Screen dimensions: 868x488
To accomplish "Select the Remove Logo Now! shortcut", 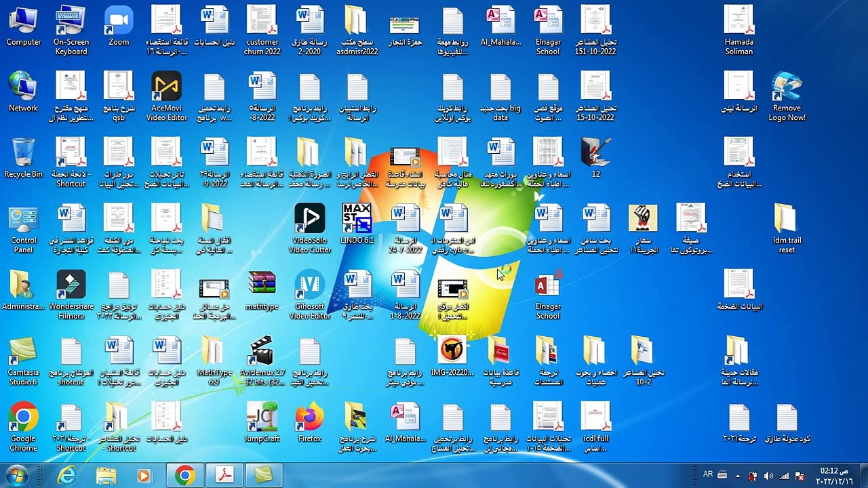I will (x=787, y=96).
